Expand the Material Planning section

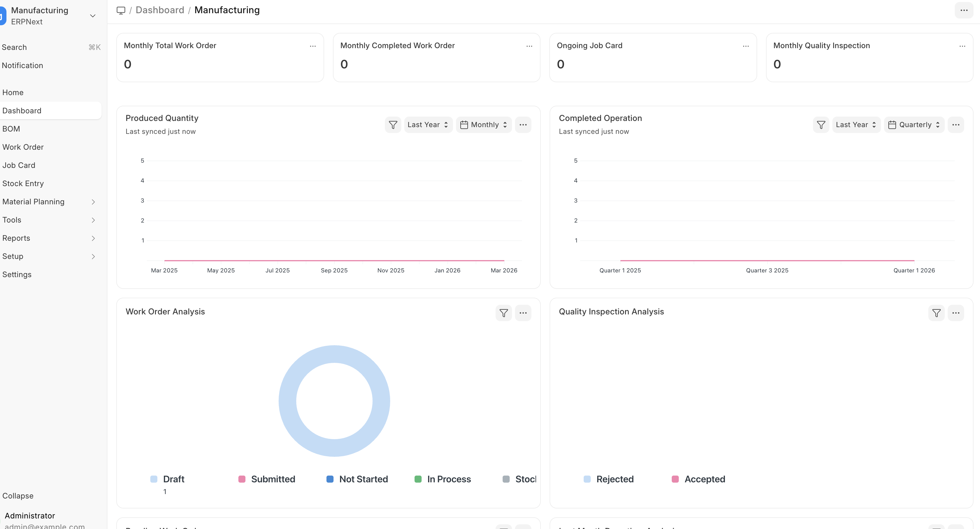[94, 202]
